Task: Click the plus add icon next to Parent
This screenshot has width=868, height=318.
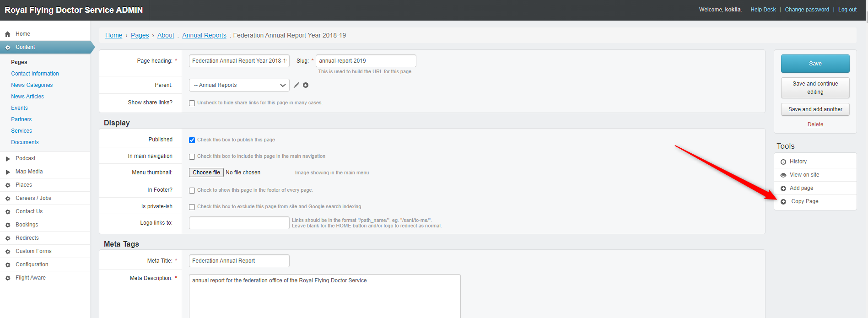Action: click(306, 85)
